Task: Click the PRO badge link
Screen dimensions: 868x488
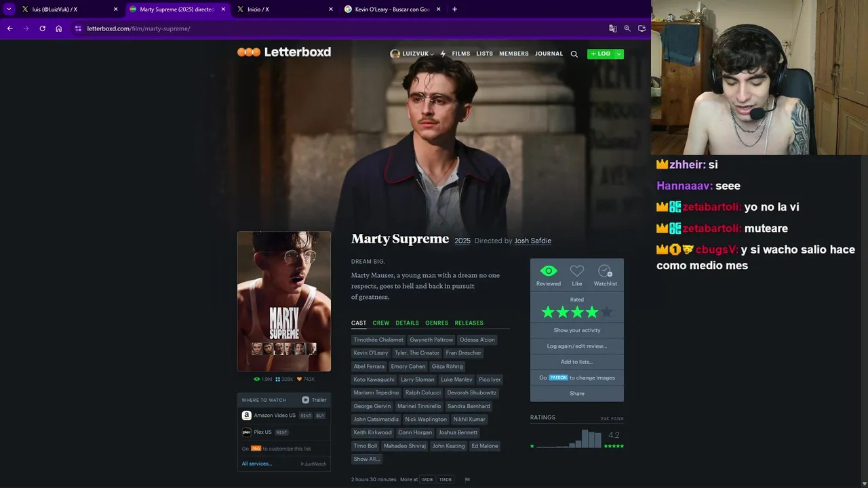Action: click(x=256, y=449)
